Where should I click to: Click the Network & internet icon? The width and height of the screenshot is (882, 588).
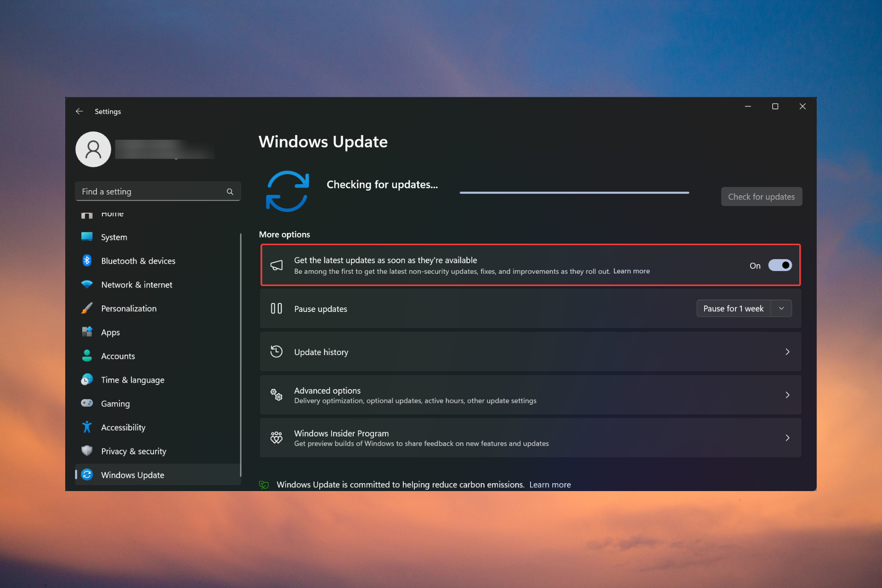point(88,284)
